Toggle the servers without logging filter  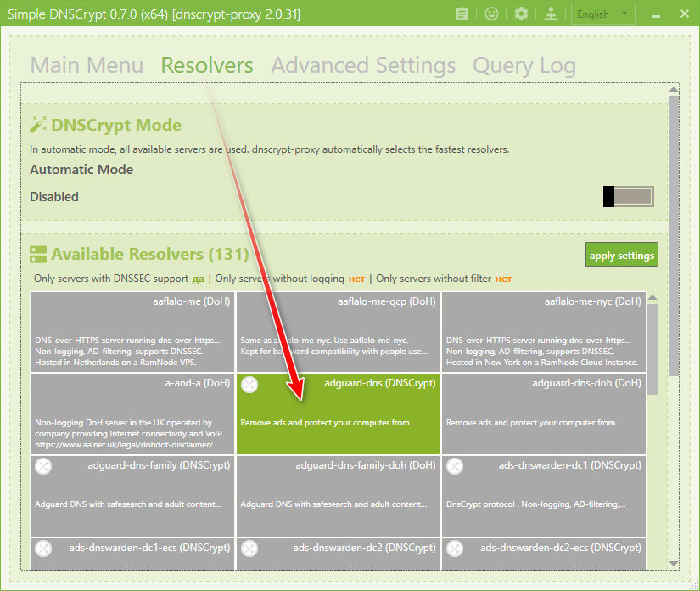[x=356, y=279]
